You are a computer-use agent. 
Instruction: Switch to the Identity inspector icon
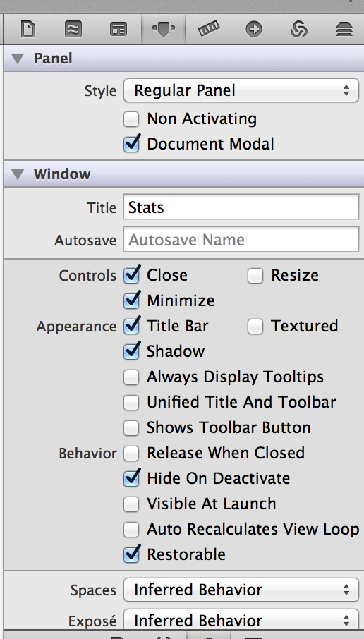[x=119, y=30]
